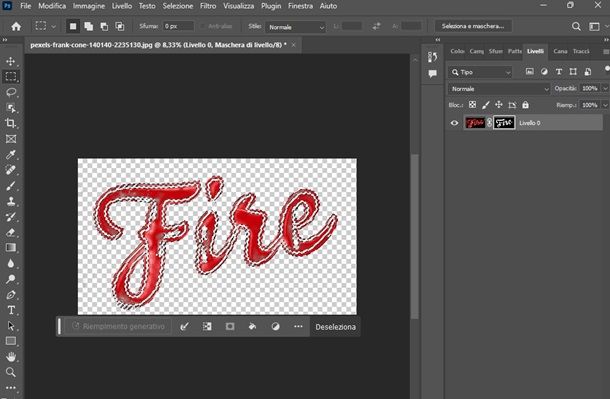The height and width of the screenshot is (399, 610).
Task: Toggle lock transparent pixels
Action: (472, 105)
